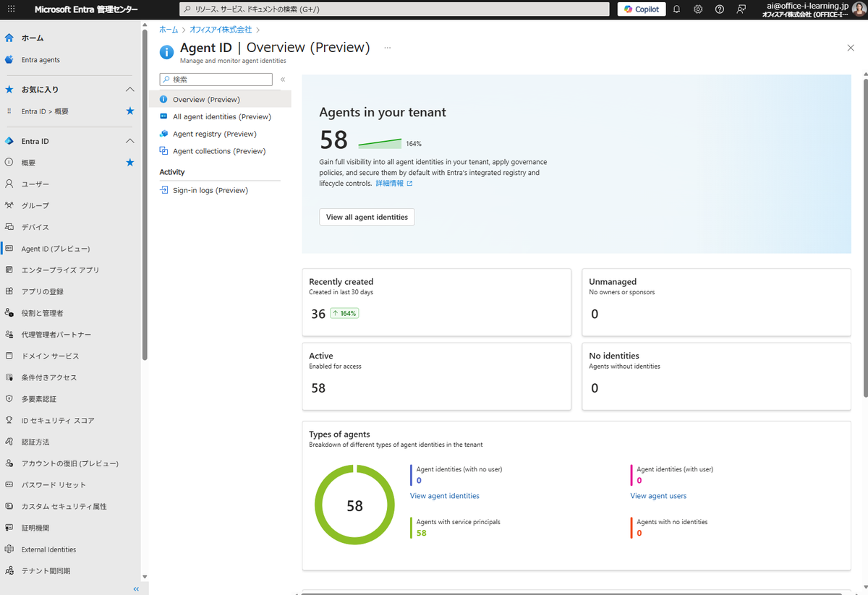Collapse the お気に入り section
868x595 pixels.
[130, 90]
